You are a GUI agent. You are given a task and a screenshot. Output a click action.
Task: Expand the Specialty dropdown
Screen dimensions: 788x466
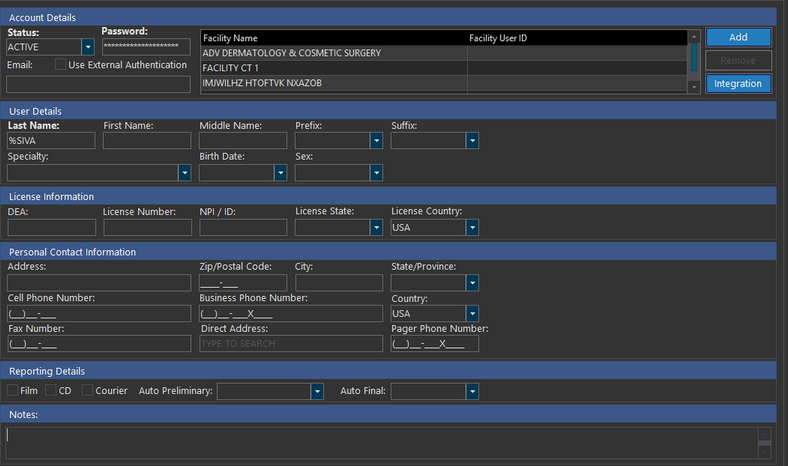(184, 173)
